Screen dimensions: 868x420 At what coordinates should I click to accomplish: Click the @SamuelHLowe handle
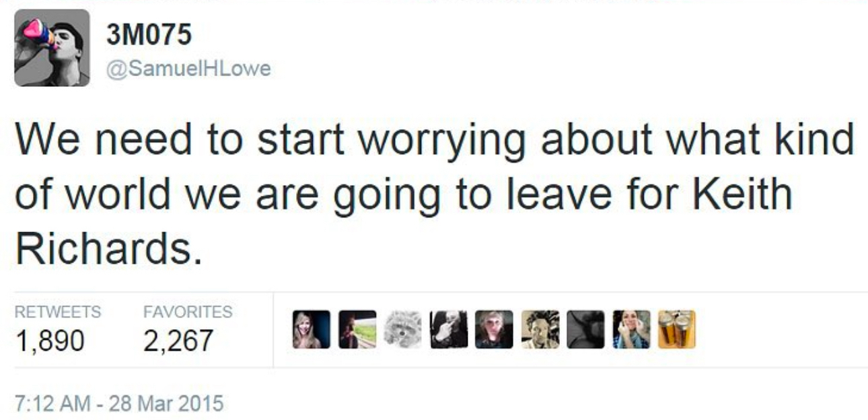click(188, 68)
